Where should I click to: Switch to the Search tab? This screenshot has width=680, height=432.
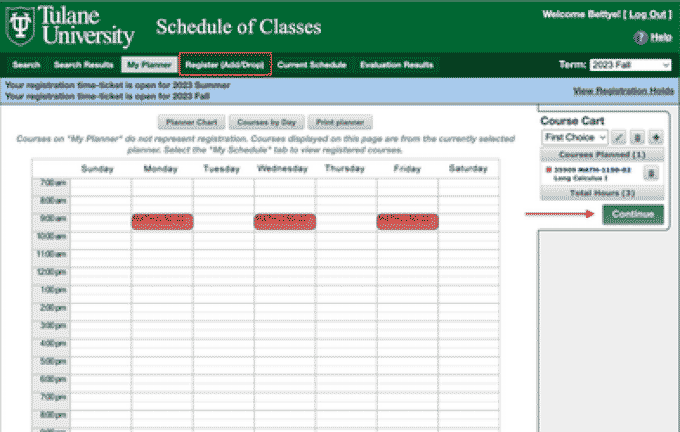(x=26, y=65)
